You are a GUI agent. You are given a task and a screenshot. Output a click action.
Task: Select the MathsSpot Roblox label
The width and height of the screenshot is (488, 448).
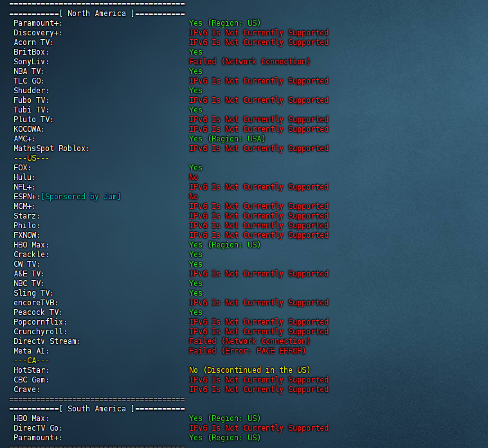[x=51, y=148]
